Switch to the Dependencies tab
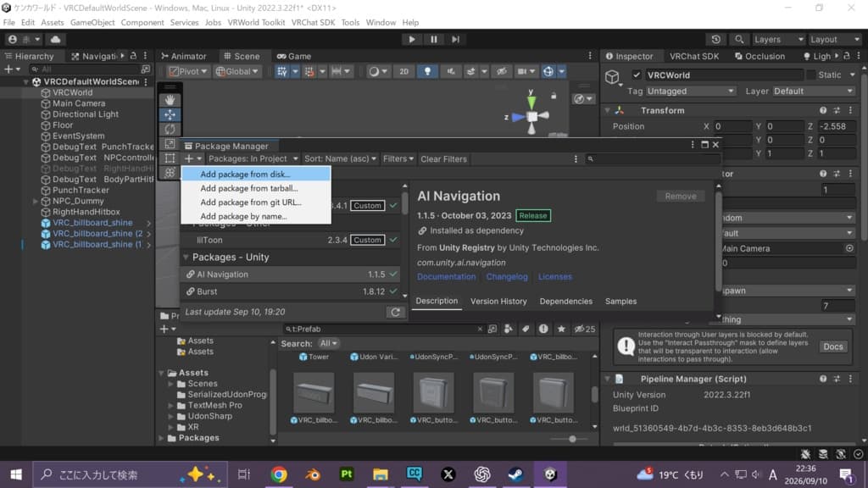 [565, 301]
